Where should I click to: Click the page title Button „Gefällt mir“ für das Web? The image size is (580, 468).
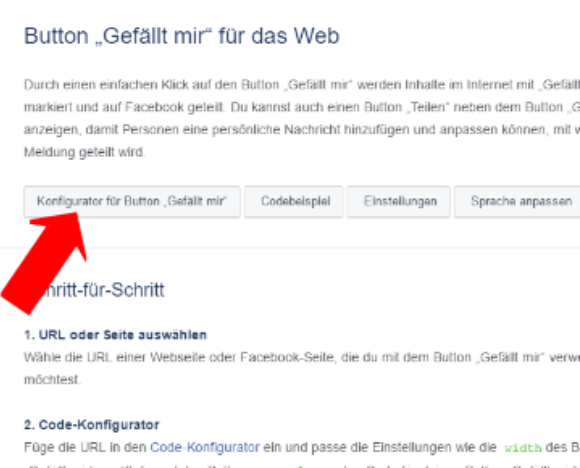pyautogui.click(x=182, y=36)
